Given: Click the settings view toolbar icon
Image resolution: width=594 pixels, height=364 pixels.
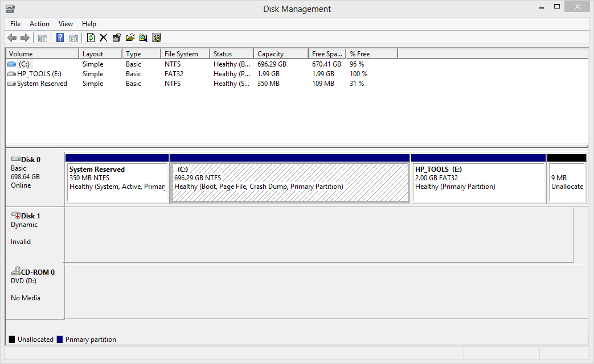Looking at the screenshot, I should click(x=157, y=38).
